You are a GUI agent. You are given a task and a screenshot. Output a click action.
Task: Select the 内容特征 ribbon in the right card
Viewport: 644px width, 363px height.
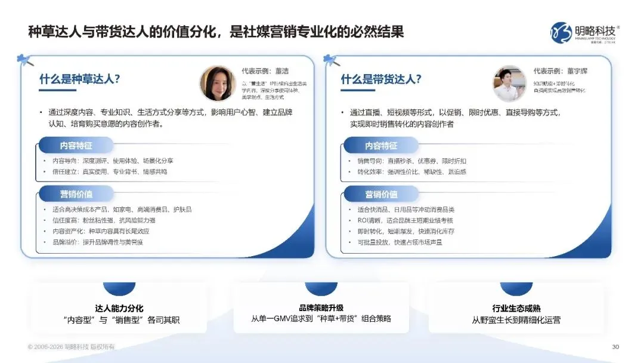click(382, 145)
